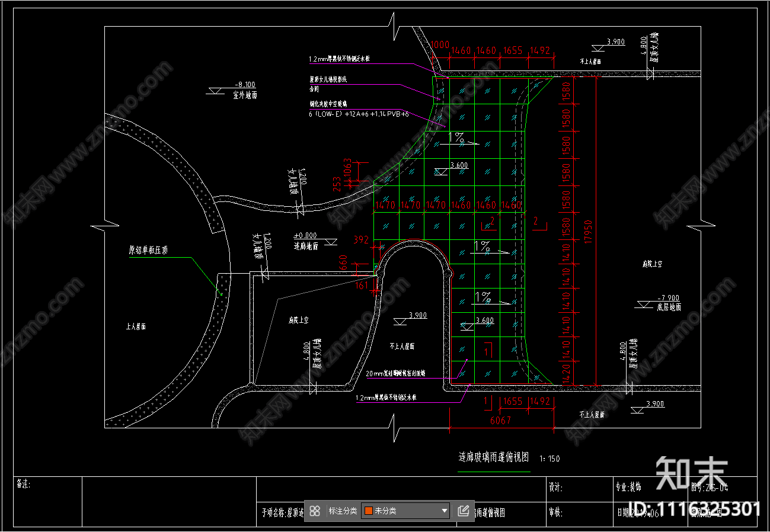Select the 6 (LOW-E) glass specification text
770x532 pixels.
point(359,114)
